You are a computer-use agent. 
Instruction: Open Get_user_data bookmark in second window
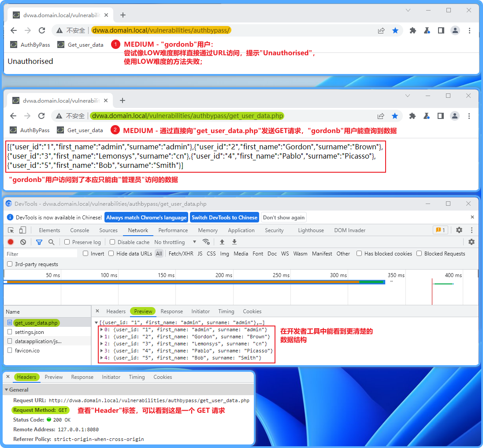coord(80,130)
